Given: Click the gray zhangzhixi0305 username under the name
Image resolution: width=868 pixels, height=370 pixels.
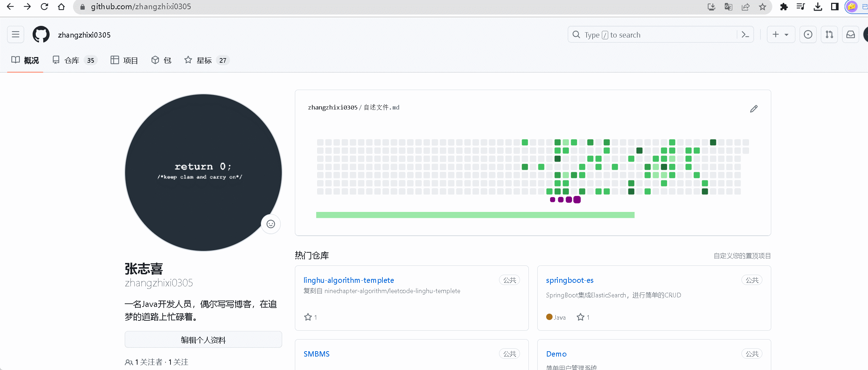Looking at the screenshot, I should (x=159, y=283).
